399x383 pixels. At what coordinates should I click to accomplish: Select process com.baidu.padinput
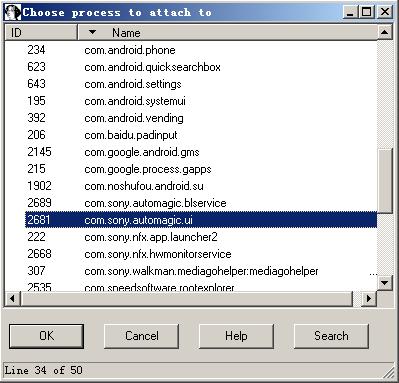[x=201, y=135]
